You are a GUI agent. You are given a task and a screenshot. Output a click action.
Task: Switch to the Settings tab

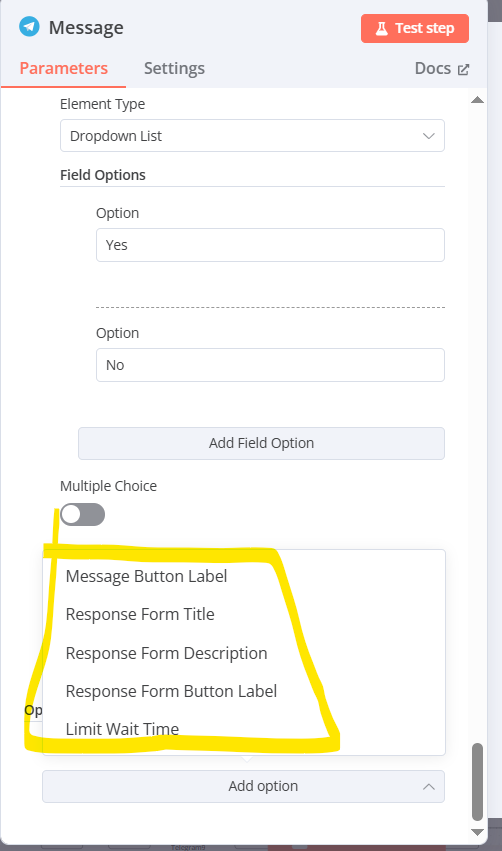click(x=174, y=68)
